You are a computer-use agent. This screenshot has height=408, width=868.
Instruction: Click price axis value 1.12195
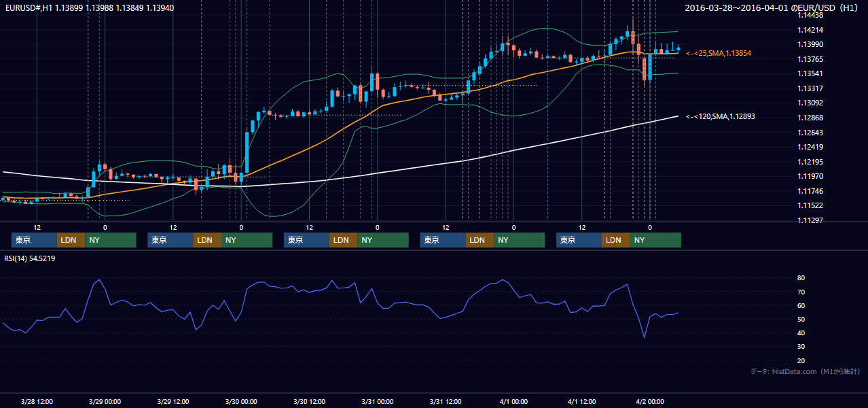coord(810,162)
